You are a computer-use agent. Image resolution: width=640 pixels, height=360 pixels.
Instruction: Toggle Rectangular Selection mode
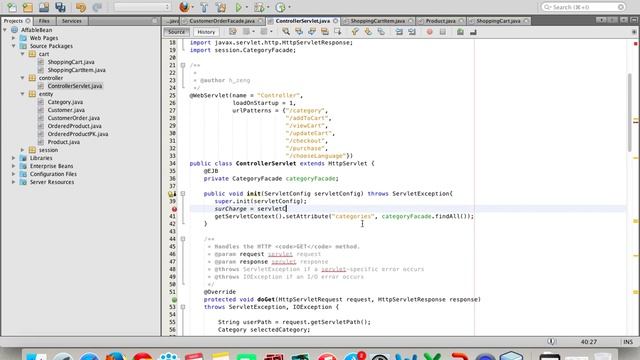[x=338, y=32]
